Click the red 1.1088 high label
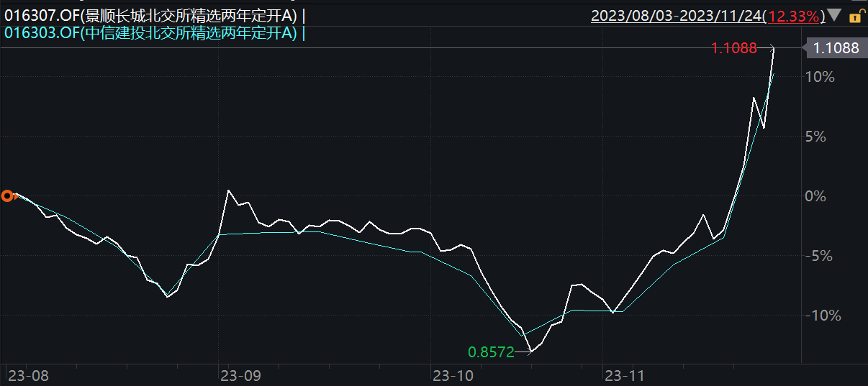Viewport: 868px width, 386px height. point(734,48)
